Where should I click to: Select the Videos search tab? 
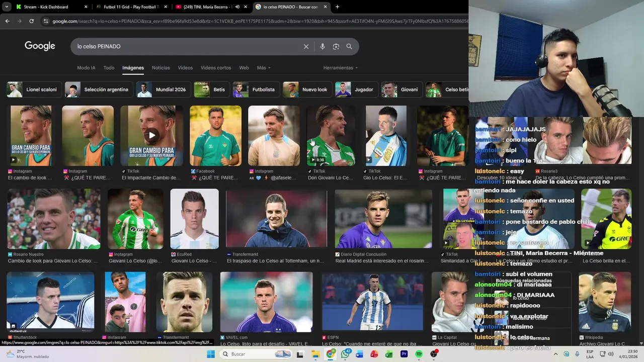[x=185, y=68]
